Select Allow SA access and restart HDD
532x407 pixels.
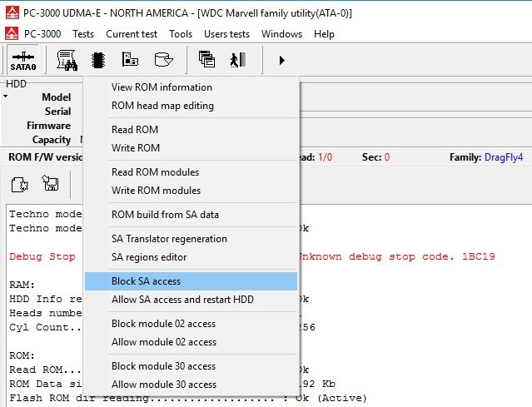(x=191, y=300)
